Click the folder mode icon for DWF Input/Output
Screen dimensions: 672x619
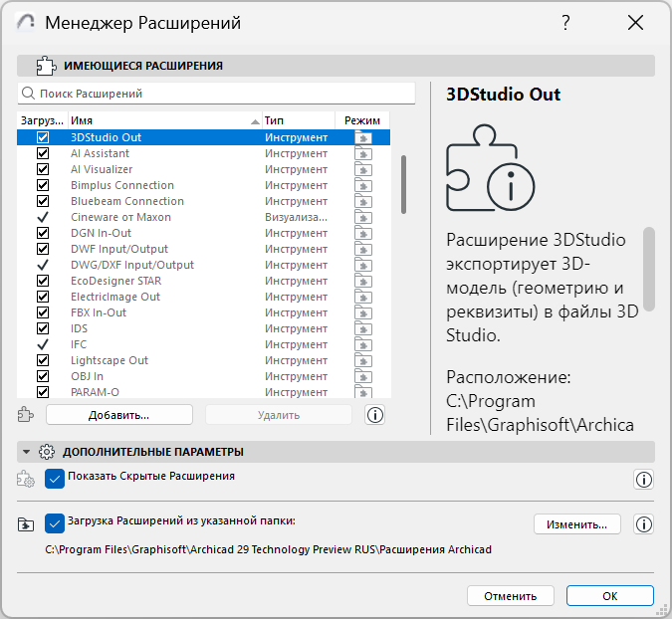[363, 249]
